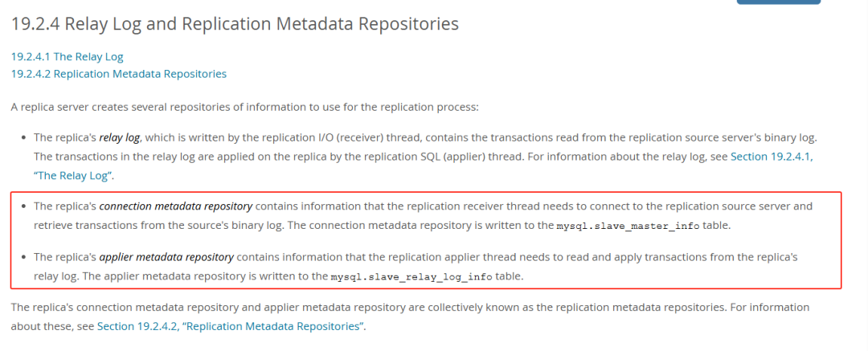Viewport: 868px width, 351px height.
Task: Click the italic "relay log" term
Action: tap(121, 137)
